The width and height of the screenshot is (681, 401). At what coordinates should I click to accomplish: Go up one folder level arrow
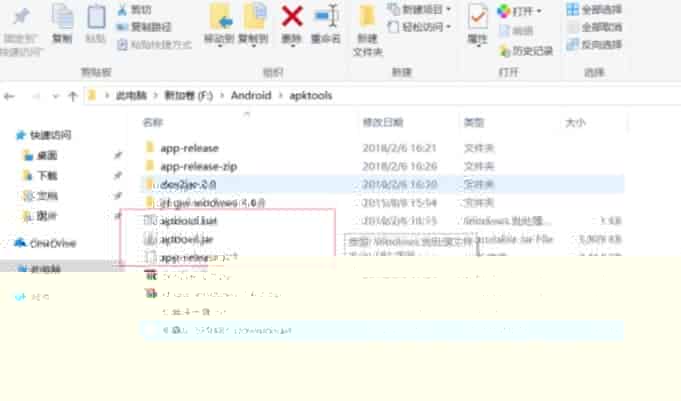pos(73,96)
